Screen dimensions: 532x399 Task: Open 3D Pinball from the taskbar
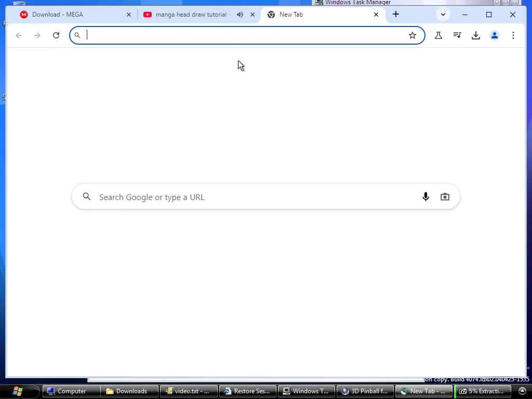click(x=365, y=391)
